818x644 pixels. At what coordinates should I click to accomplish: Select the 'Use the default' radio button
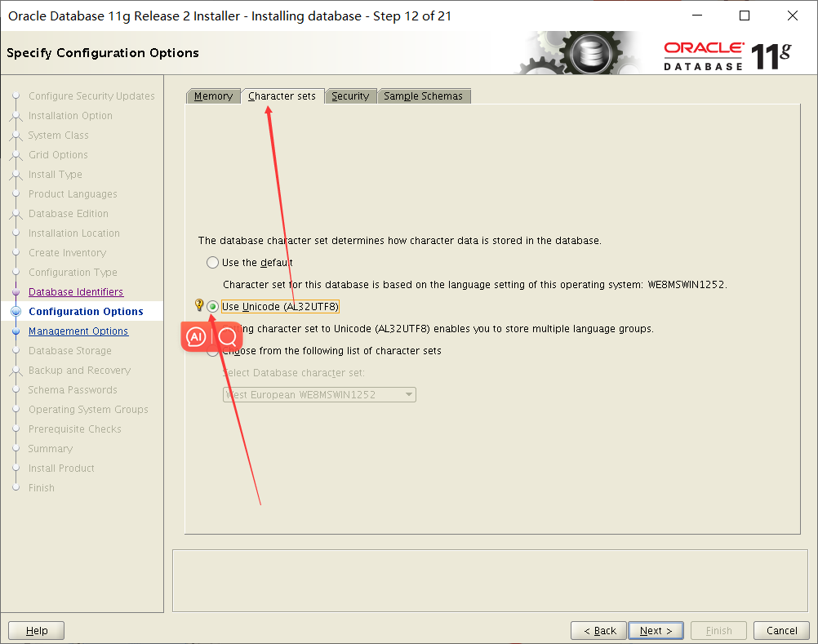click(212, 262)
